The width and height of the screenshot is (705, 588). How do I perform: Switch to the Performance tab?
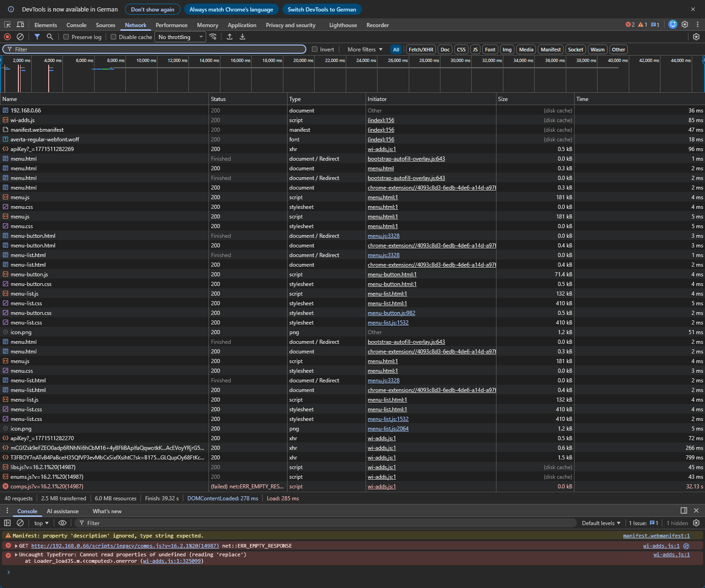(171, 25)
